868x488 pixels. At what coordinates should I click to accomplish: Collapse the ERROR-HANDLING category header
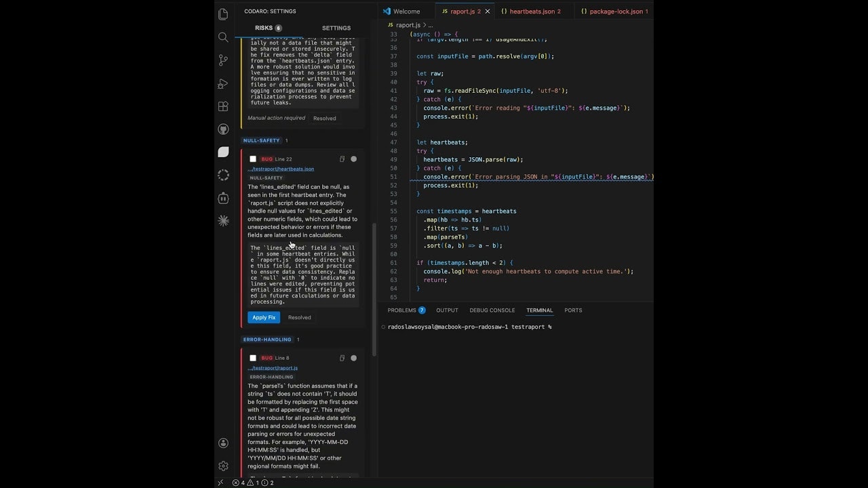coord(271,340)
